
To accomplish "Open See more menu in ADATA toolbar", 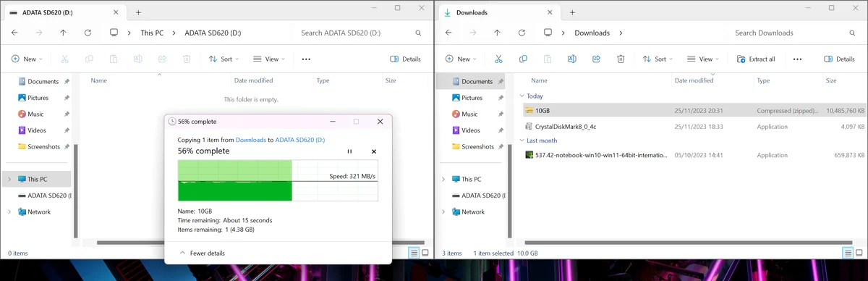I will [306, 59].
